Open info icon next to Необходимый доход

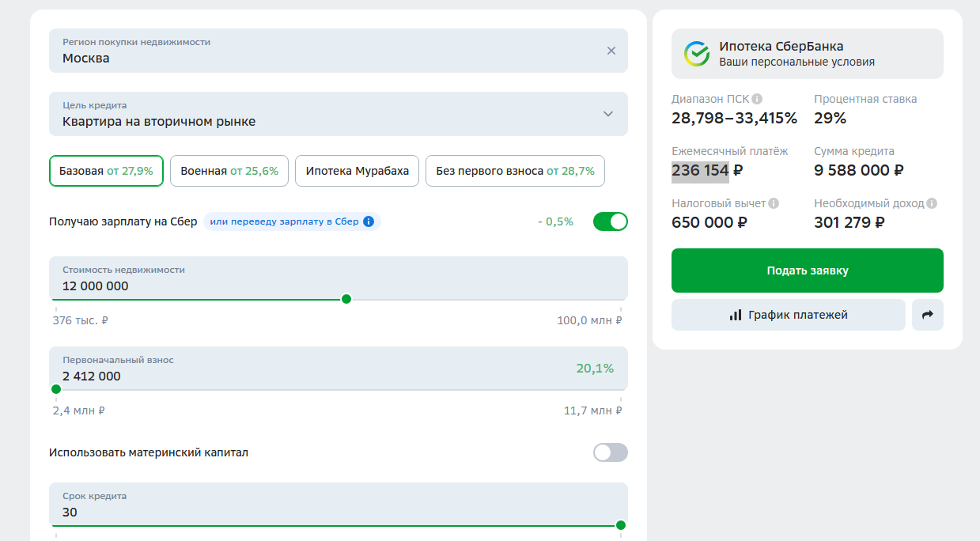[933, 203]
